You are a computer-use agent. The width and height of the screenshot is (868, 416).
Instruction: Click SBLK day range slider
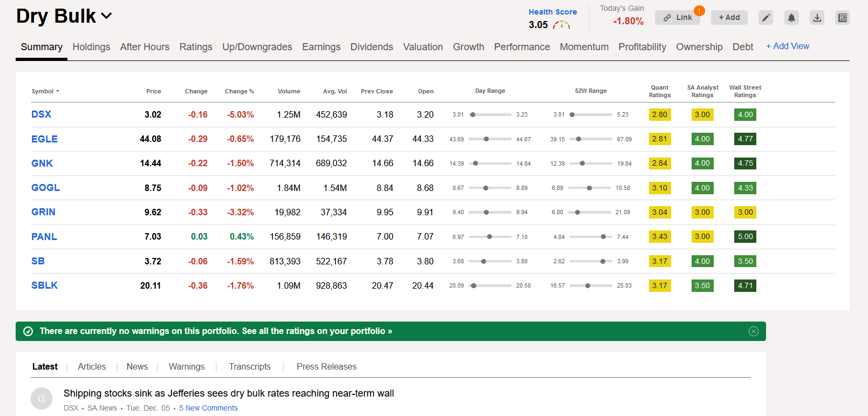[490, 285]
